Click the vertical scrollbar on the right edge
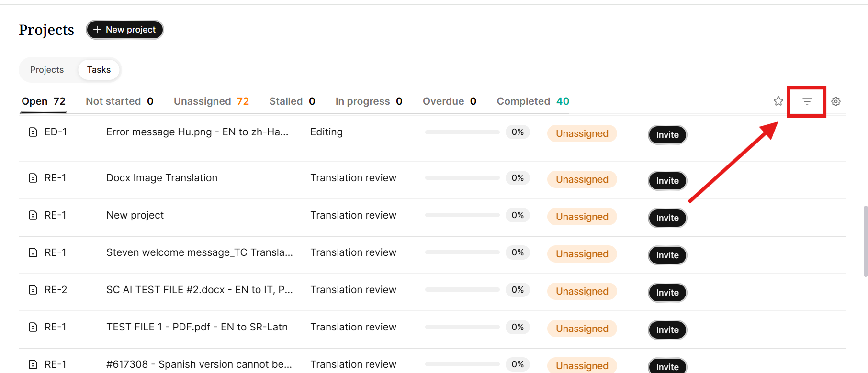This screenshot has height=373, width=868. [x=865, y=241]
